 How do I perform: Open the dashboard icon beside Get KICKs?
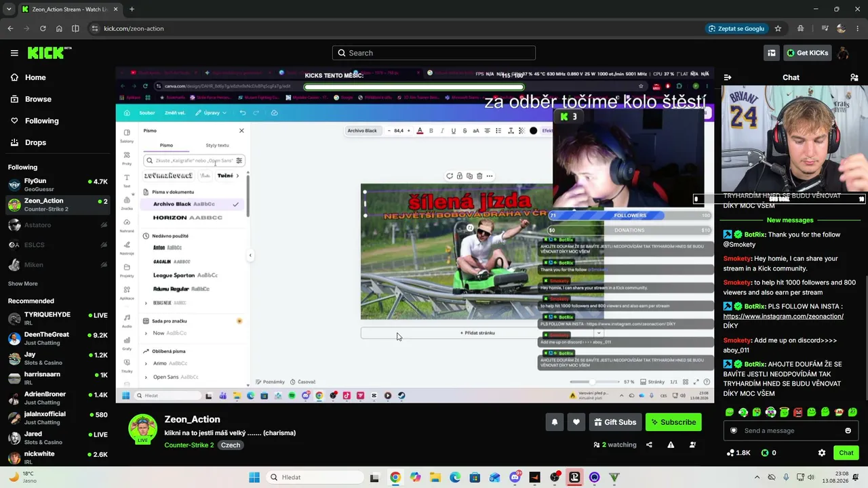772,53
